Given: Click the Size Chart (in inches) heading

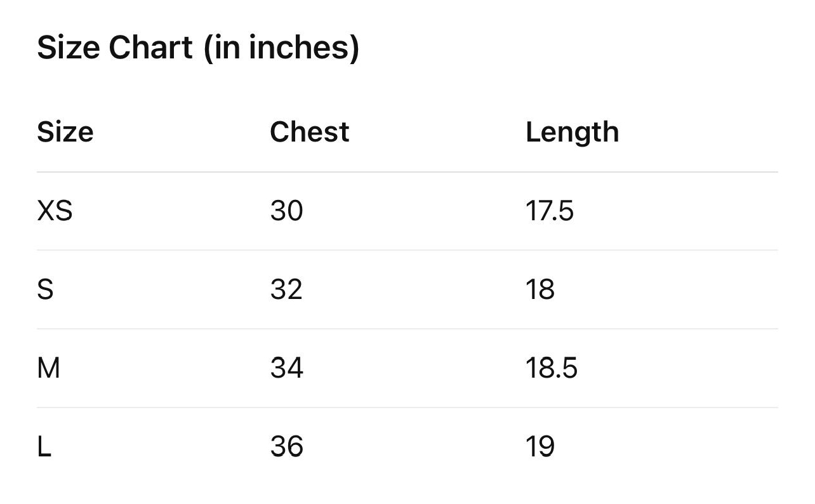Looking at the screenshot, I should click(x=198, y=48).
